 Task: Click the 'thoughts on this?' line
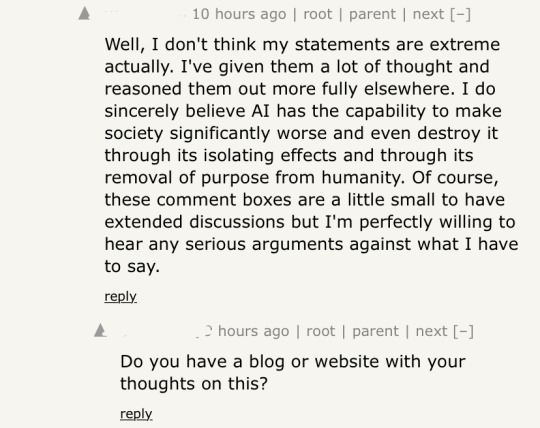coord(194,384)
